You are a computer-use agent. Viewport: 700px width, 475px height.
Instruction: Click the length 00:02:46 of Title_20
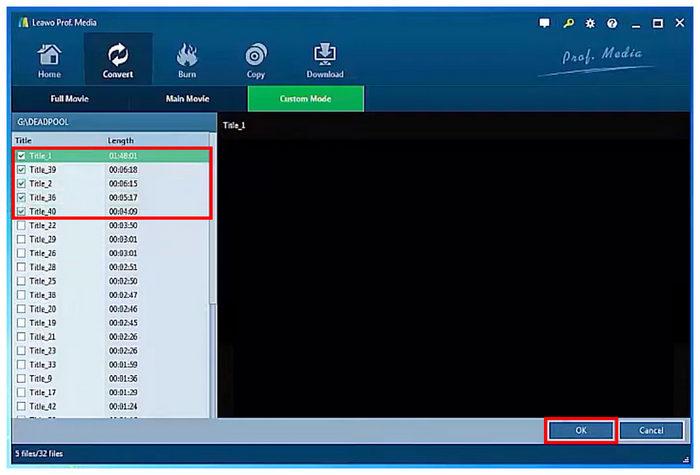click(123, 309)
